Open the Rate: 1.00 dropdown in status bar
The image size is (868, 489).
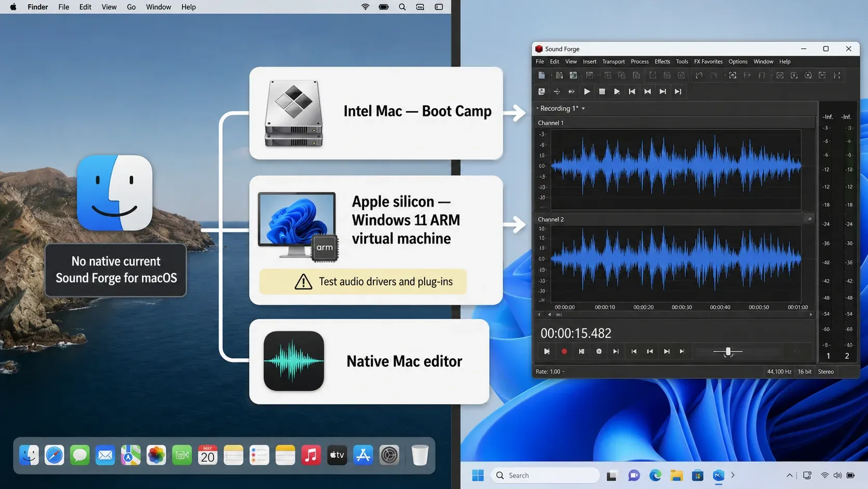click(x=550, y=372)
